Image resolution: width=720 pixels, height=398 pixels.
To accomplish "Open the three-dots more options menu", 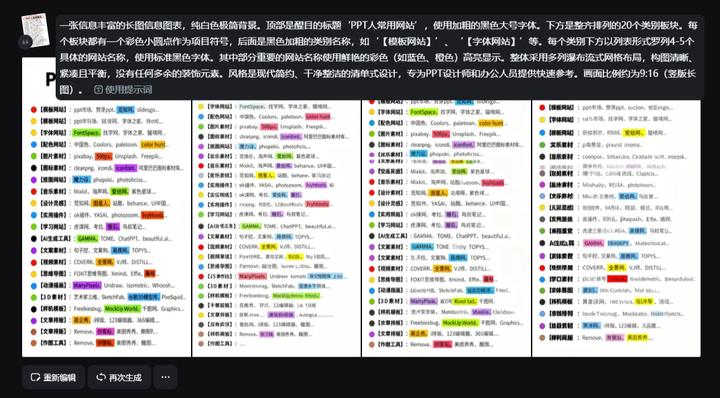I will pos(165,377).
